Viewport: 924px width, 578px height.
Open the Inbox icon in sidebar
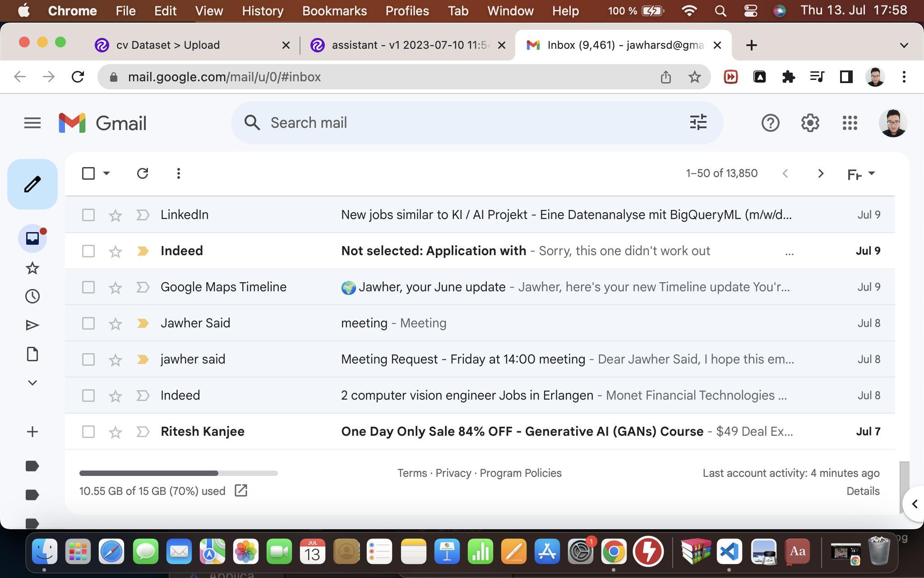[x=32, y=238]
